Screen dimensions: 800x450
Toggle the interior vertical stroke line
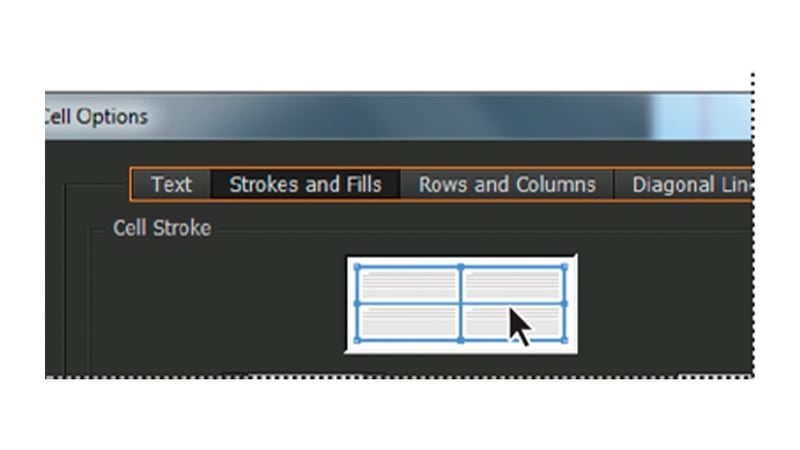(461, 285)
